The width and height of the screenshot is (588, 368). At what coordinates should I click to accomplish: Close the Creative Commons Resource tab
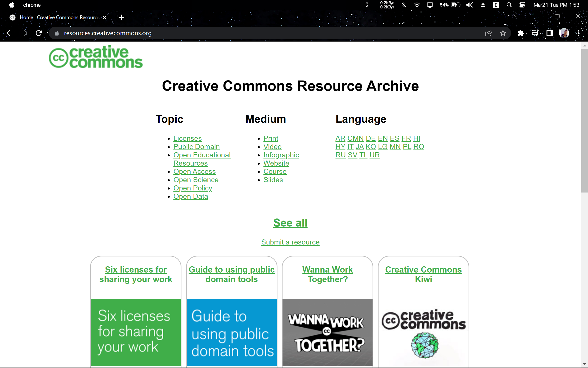pyautogui.click(x=105, y=17)
